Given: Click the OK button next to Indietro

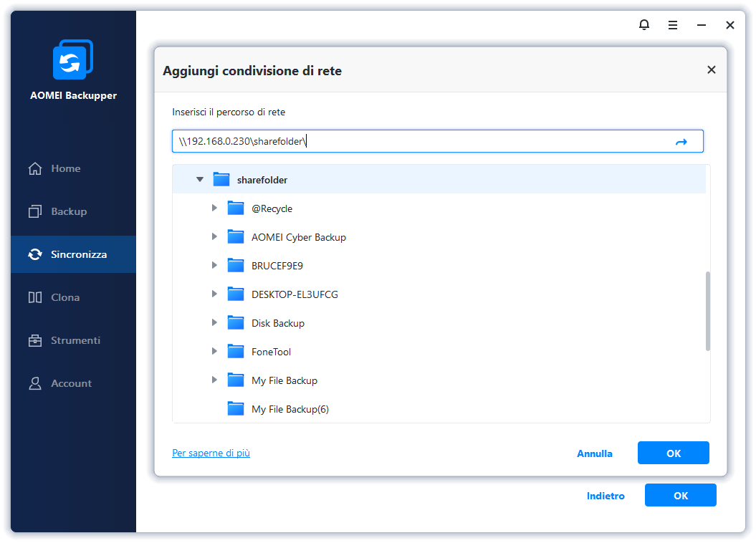Looking at the screenshot, I should (680, 495).
